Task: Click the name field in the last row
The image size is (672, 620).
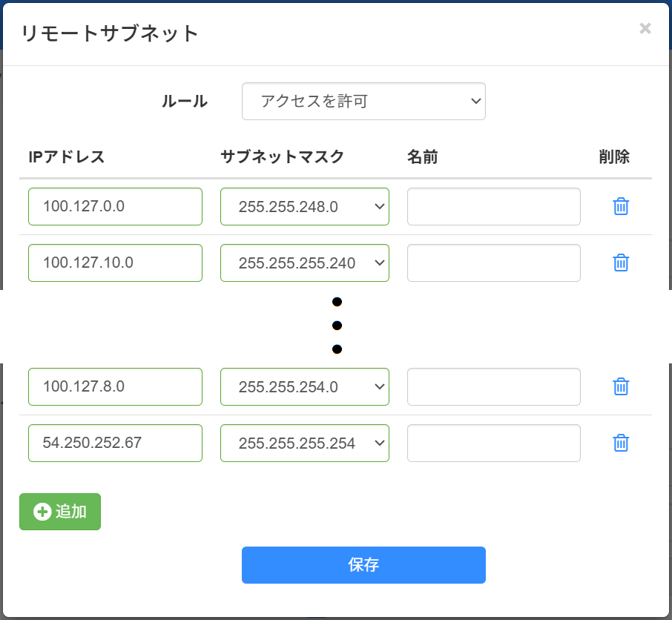Action: coord(493,443)
